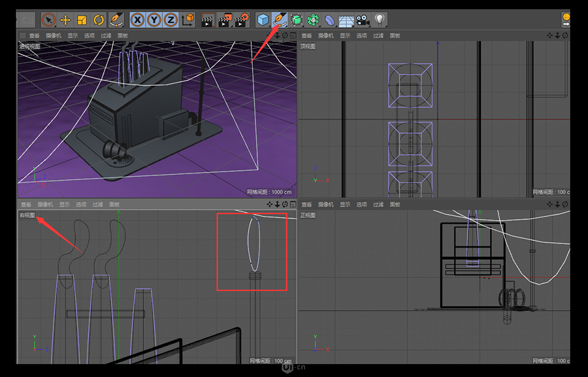Open the generators dropdown
The height and width of the screenshot is (377, 588).
pos(295,20)
